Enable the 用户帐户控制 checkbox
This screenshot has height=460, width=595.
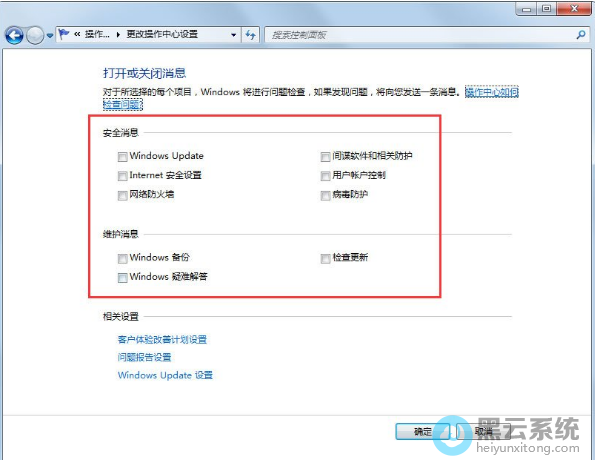(x=325, y=176)
